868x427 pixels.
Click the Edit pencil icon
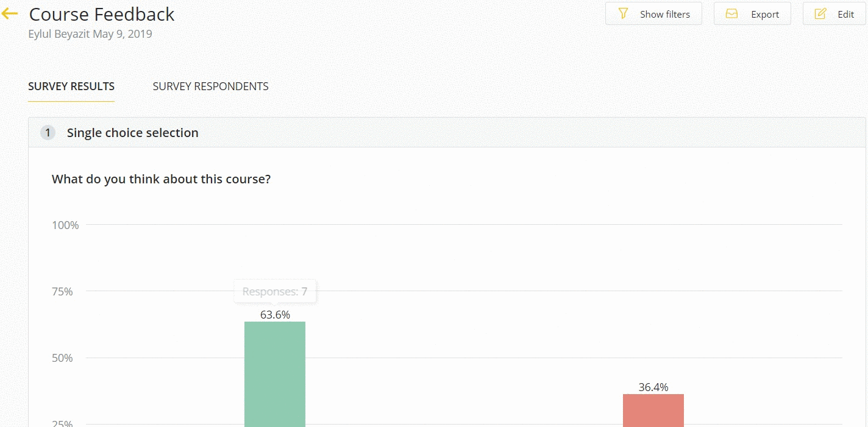coord(820,13)
